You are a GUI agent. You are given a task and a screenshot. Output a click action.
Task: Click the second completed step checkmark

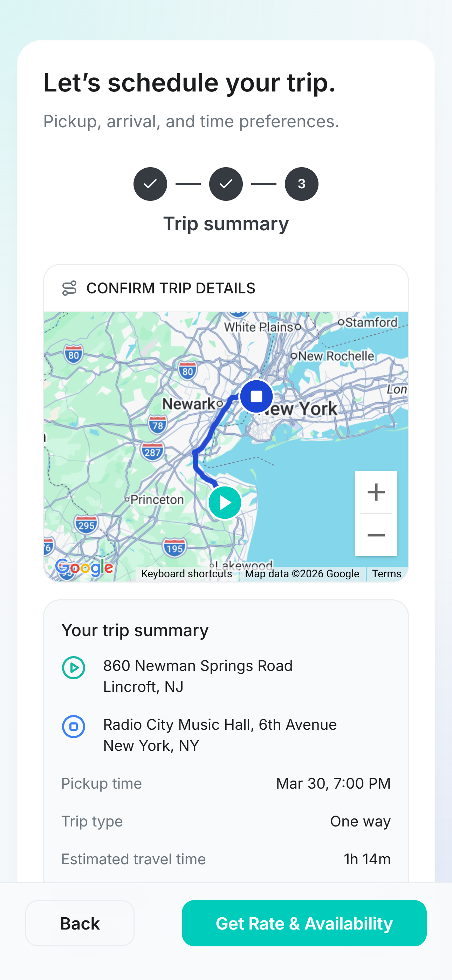pyautogui.click(x=226, y=184)
